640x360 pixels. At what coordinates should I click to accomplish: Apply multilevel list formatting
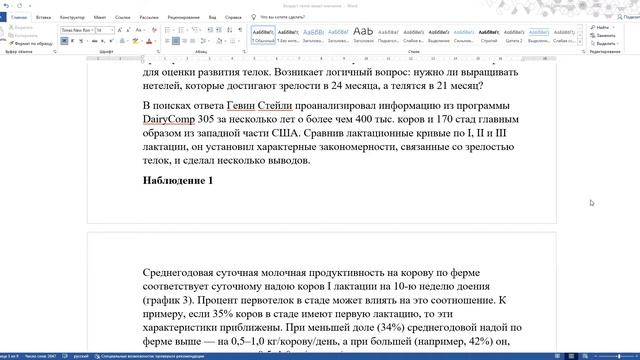pos(195,30)
